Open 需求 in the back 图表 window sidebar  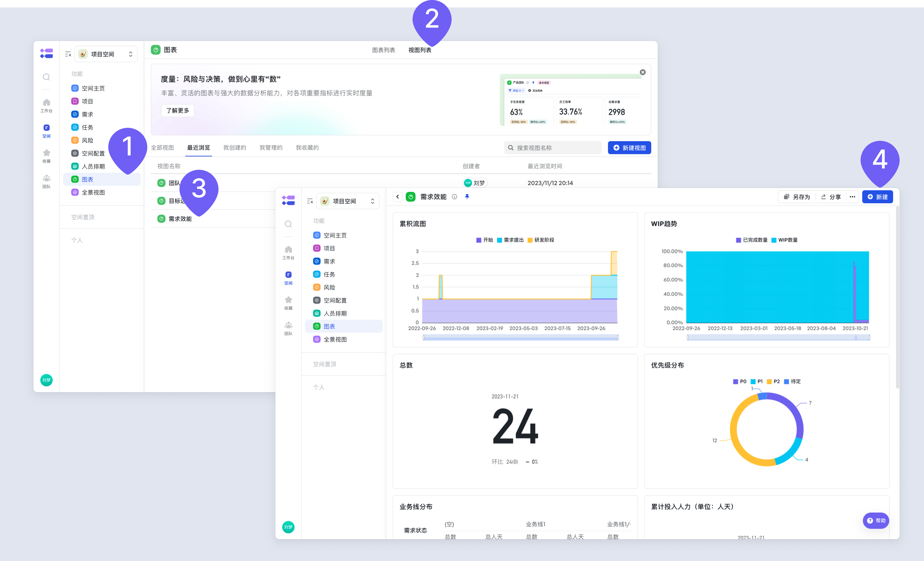pos(102,114)
